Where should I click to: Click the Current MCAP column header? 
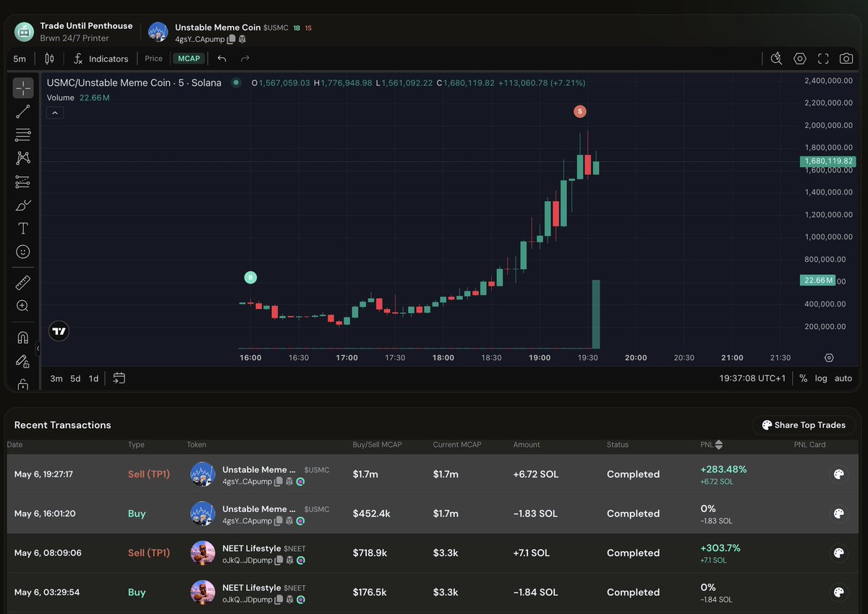pyautogui.click(x=457, y=445)
